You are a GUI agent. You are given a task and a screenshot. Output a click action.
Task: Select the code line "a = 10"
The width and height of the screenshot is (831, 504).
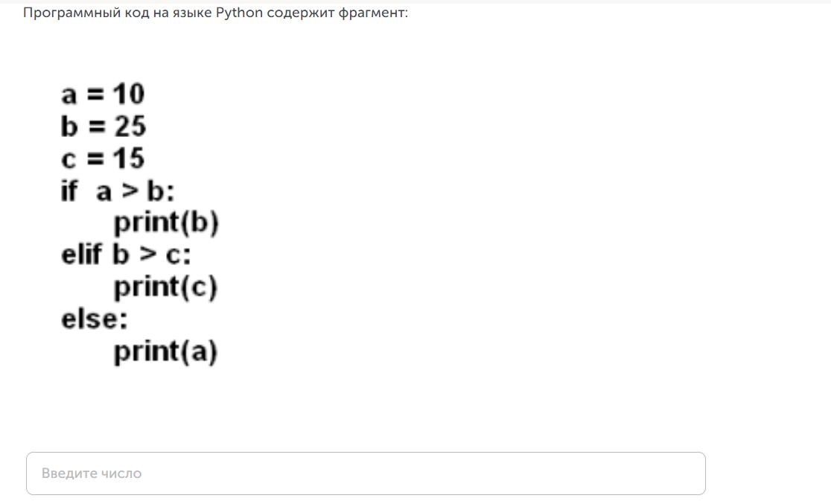[103, 95]
